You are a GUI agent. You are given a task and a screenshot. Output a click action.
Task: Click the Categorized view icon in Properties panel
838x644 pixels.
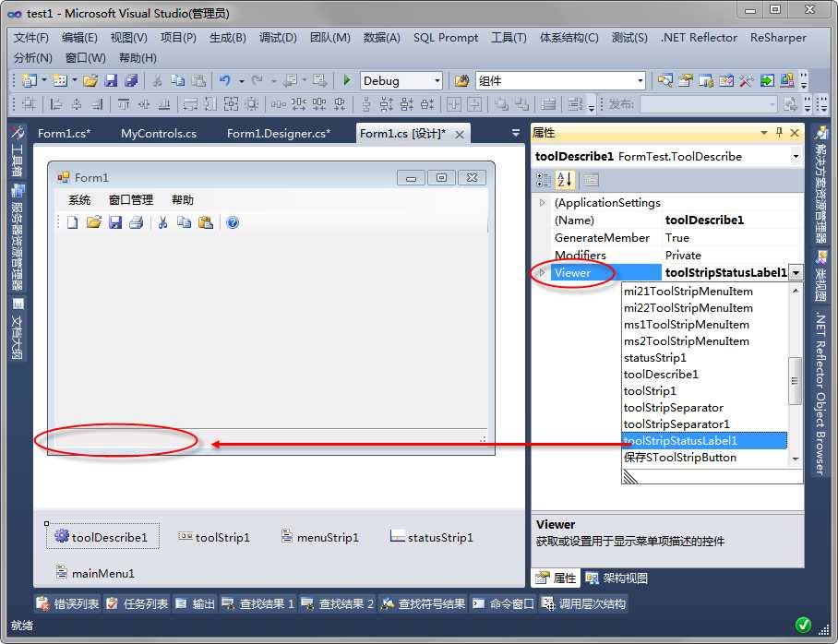pos(544,180)
